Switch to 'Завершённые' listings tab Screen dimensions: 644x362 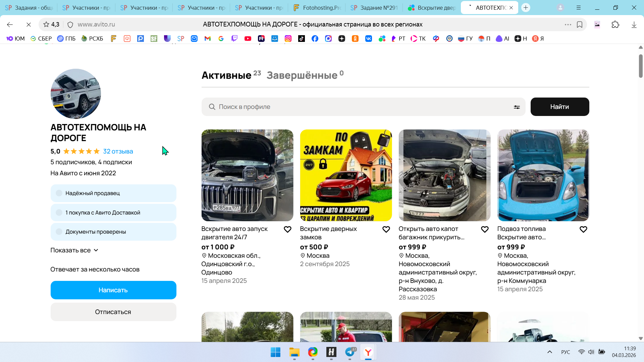(x=302, y=75)
